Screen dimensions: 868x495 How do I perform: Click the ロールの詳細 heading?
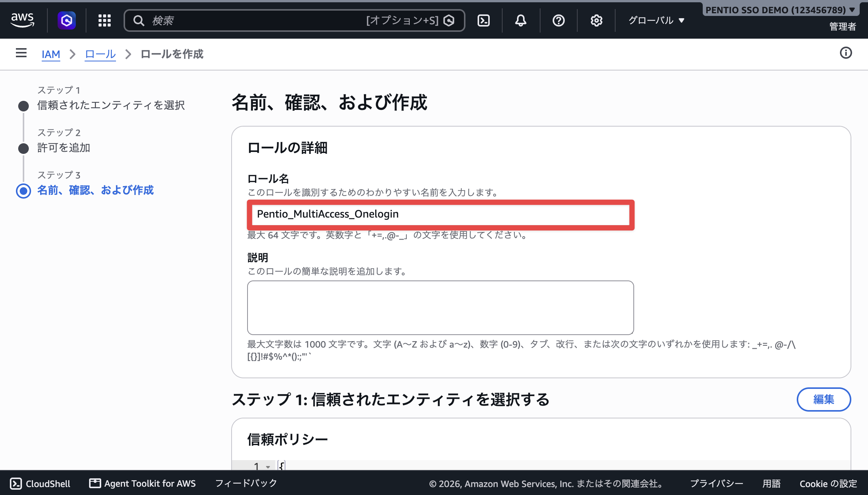(287, 147)
